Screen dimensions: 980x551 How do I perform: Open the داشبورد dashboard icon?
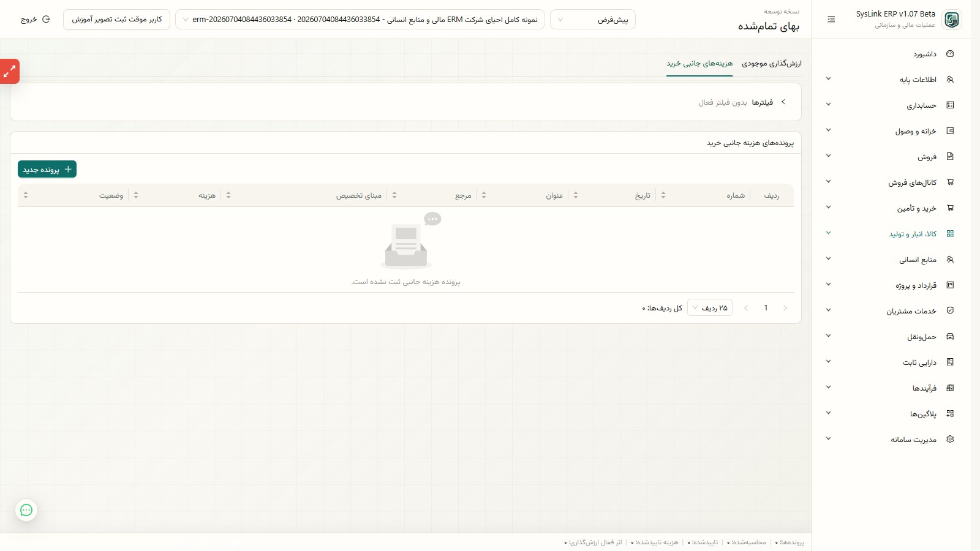pos(950,54)
